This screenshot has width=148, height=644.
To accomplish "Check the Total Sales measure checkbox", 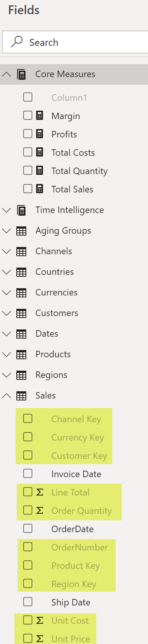I will [x=28, y=189].
